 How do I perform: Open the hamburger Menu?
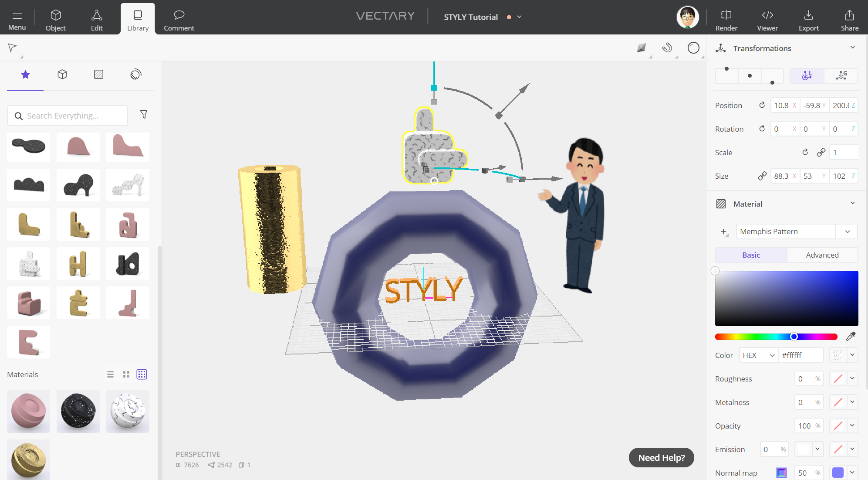17,20
